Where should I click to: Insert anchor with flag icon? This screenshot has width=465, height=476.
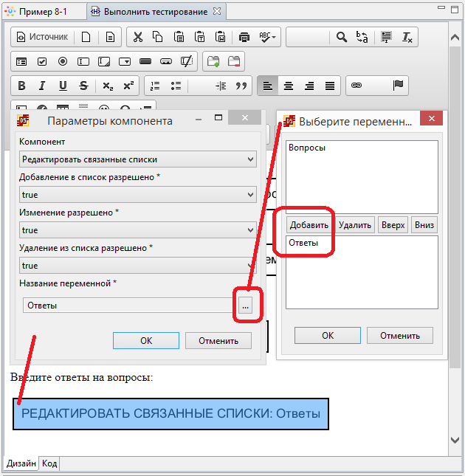tap(398, 86)
